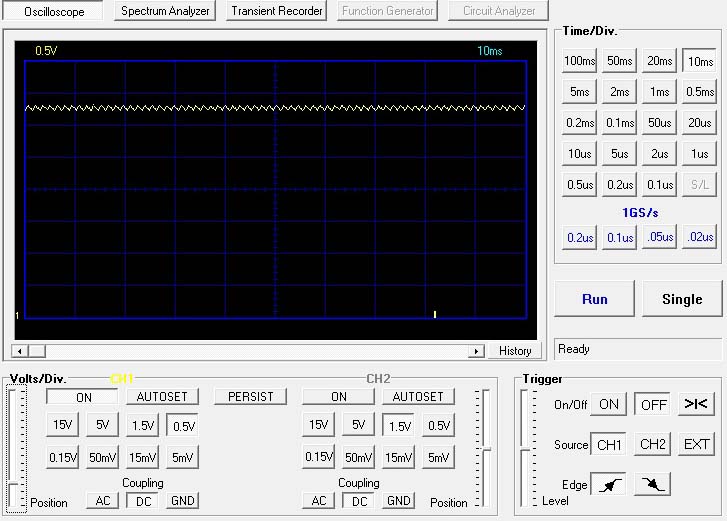Set trigger source to EXT
Image resolution: width=727 pixels, height=521 pixels.
[x=696, y=444]
